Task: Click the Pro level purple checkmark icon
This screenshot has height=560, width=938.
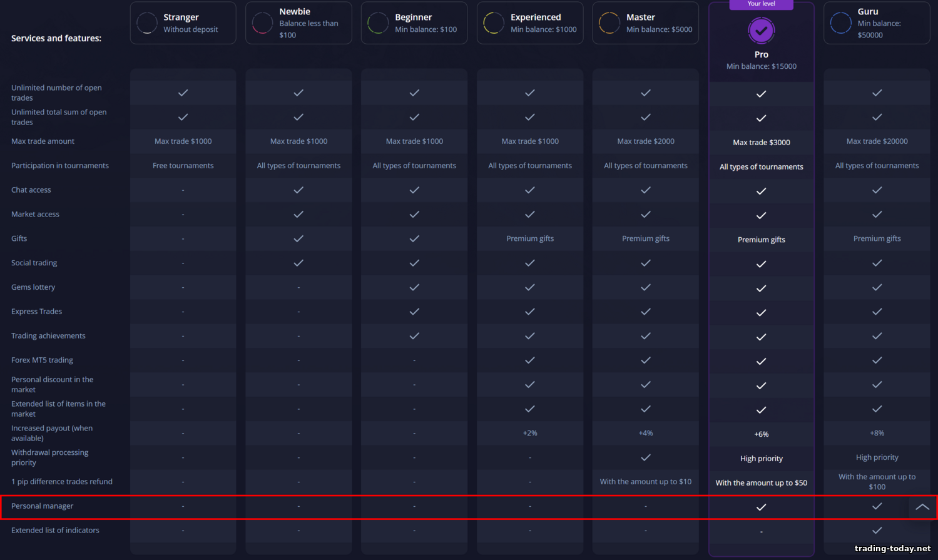Action: [x=761, y=30]
